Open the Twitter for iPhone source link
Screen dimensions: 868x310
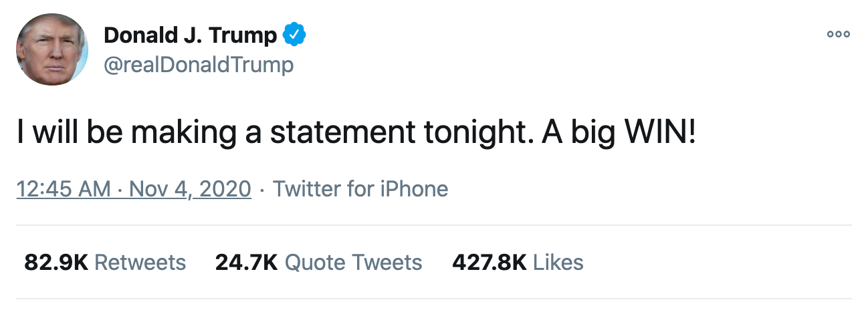point(360,189)
